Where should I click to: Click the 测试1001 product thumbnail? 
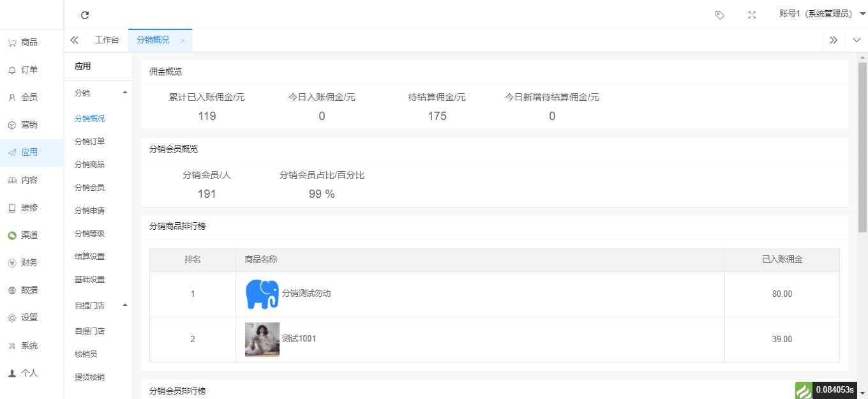pyautogui.click(x=262, y=339)
